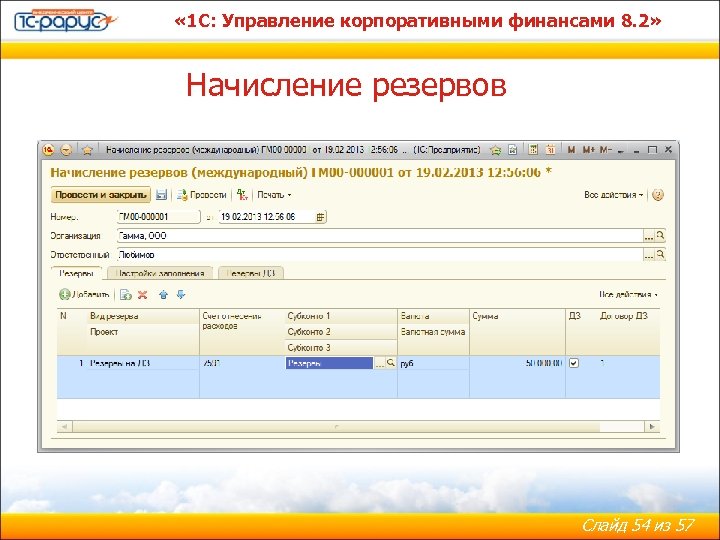Screen dimensions: 720x540
Task: Click the document date input field
Action: [x=267, y=217]
